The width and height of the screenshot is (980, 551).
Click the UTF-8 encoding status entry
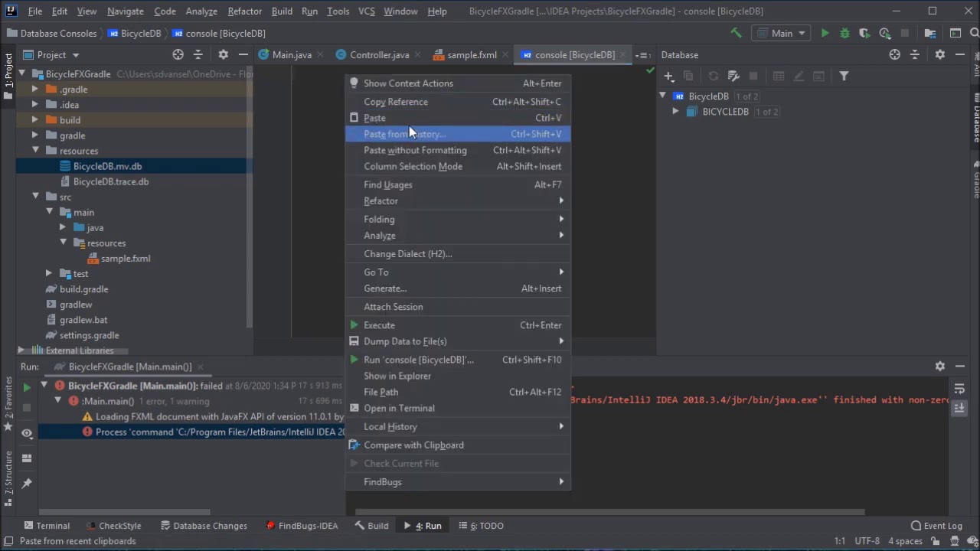point(867,541)
